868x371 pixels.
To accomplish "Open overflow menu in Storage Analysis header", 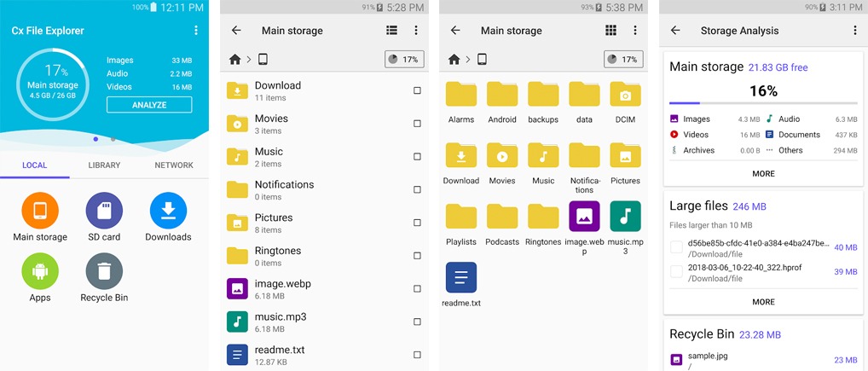I will (x=854, y=31).
